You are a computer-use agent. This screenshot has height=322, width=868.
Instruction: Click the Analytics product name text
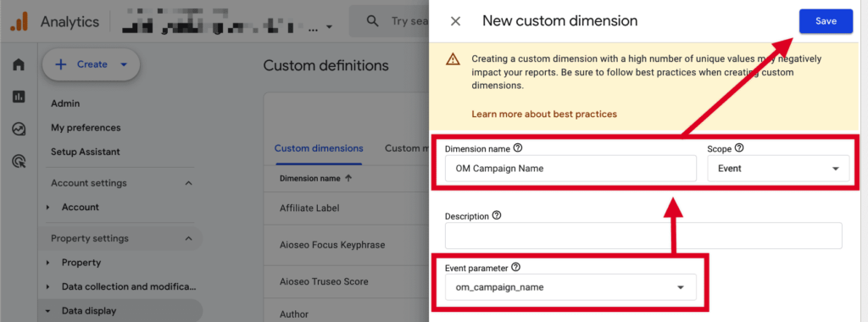point(70,22)
